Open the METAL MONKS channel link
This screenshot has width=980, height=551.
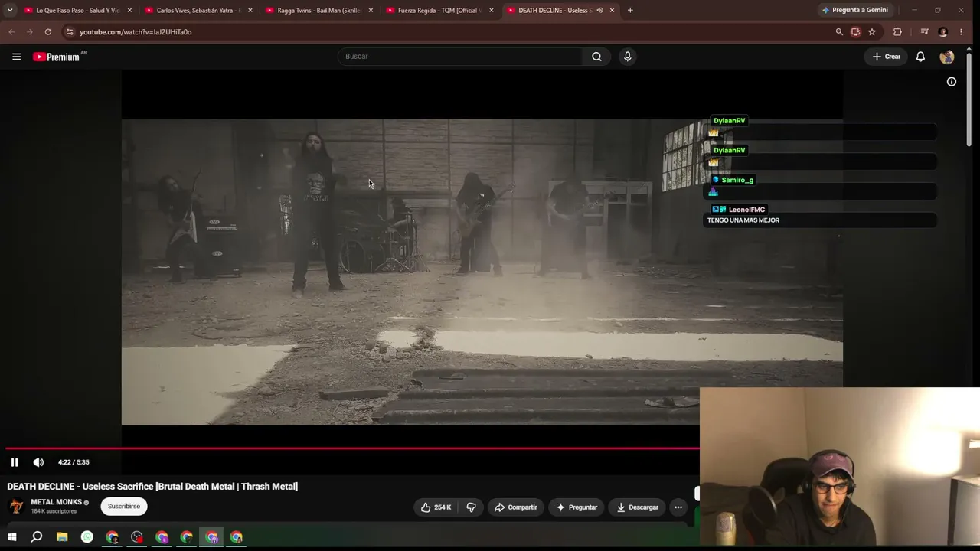pyautogui.click(x=56, y=502)
